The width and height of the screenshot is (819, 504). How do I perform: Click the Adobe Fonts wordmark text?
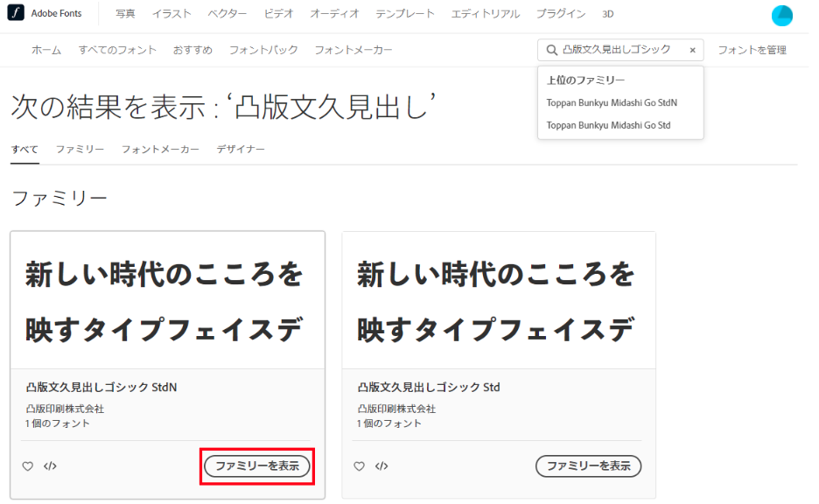56,14
